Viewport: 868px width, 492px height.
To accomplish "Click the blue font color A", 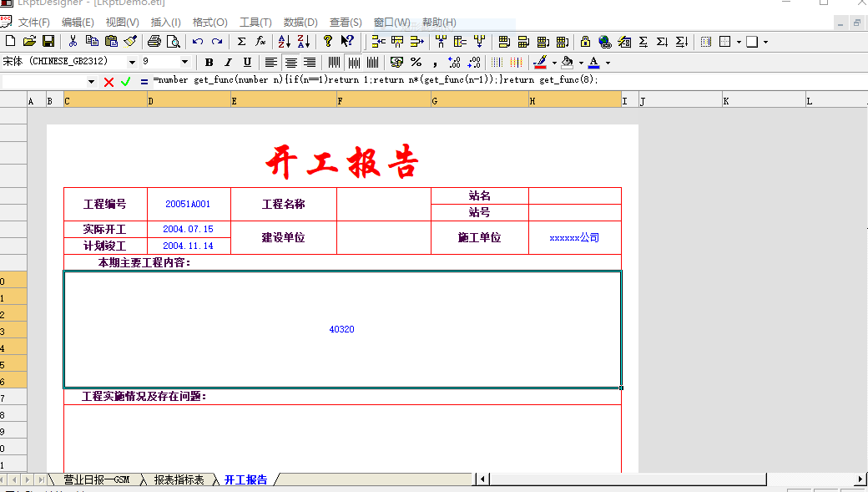I will (594, 62).
